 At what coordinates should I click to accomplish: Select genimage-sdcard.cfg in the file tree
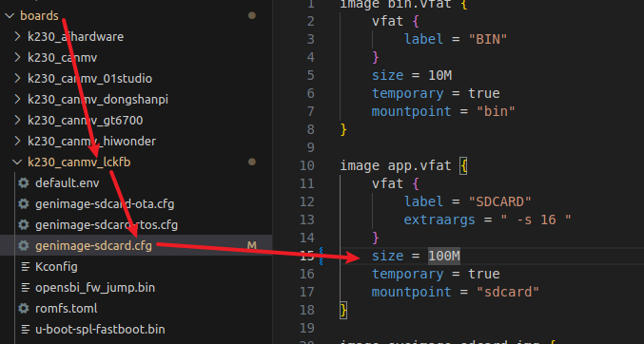[93, 246]
